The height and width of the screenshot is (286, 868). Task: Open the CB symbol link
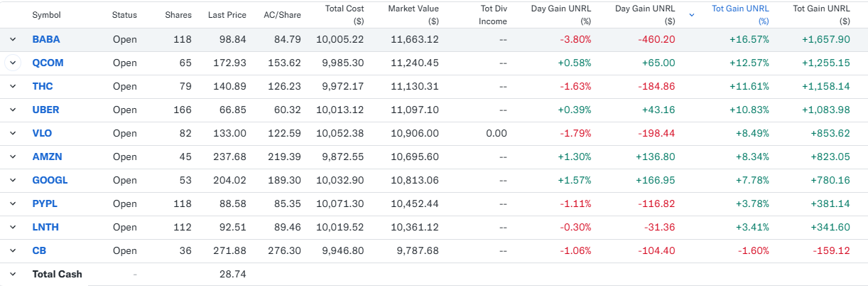tap(39, 251)
